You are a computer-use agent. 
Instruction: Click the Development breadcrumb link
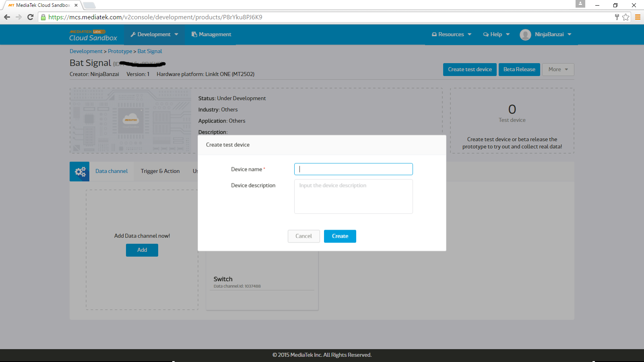(86, 51)
